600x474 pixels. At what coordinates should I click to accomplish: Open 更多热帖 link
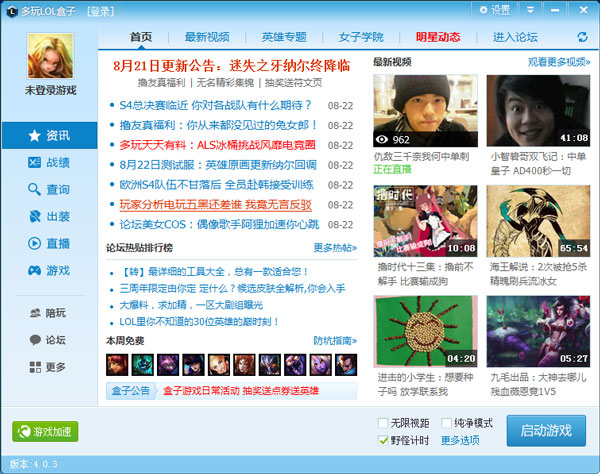[335, 248]
